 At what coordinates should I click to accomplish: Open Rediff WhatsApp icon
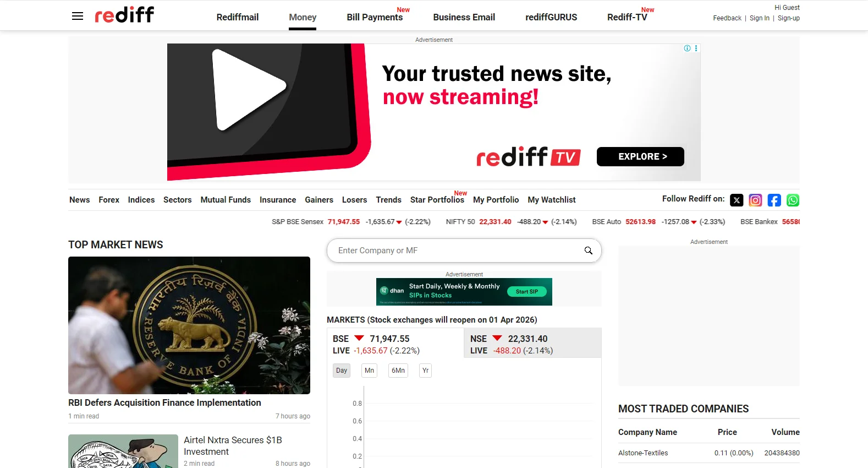point(793,200)
